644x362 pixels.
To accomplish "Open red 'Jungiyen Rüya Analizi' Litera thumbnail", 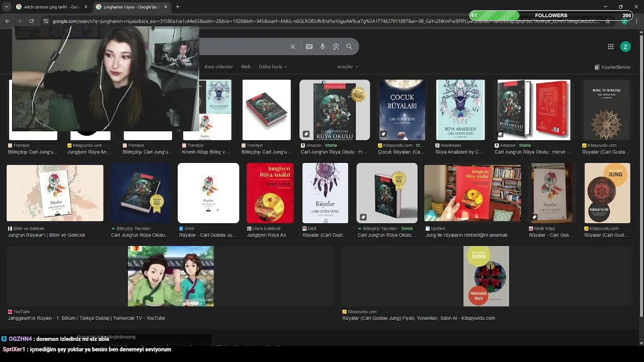I will [x=270, y=193].
